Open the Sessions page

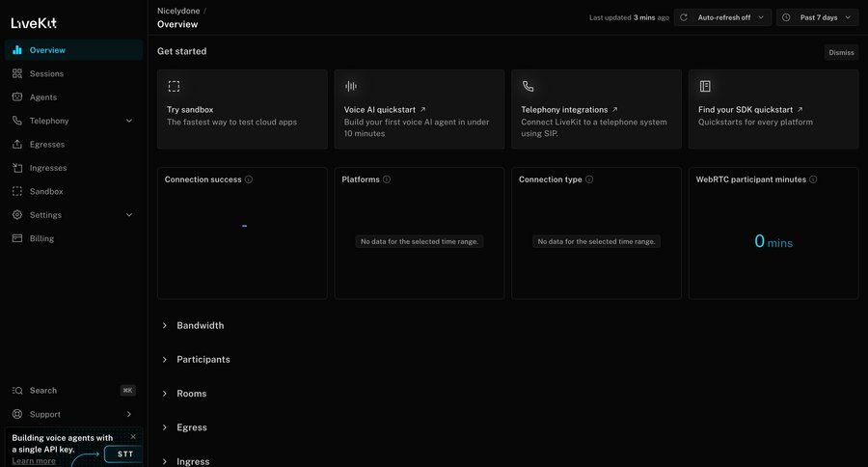tap(73, 73)
